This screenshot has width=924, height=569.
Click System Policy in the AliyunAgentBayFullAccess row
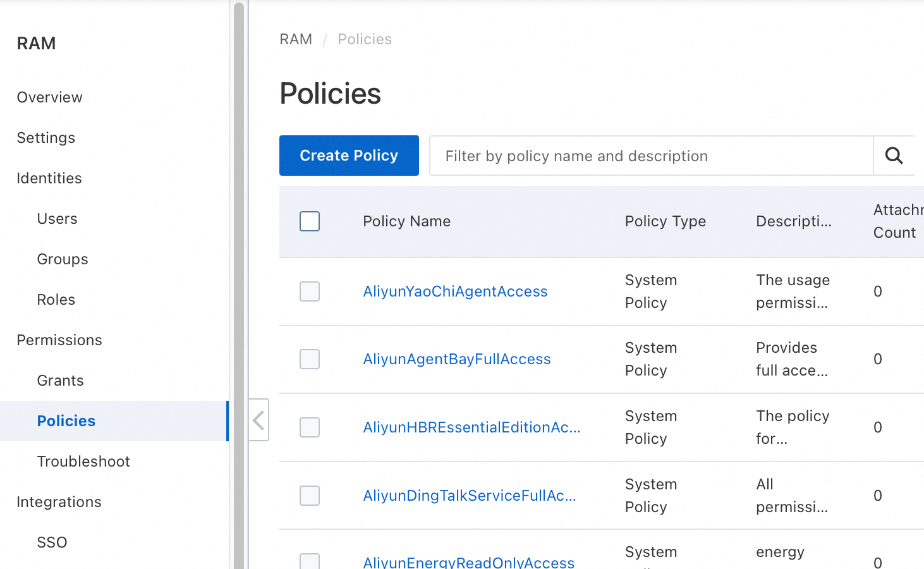(x=651, y=359)
